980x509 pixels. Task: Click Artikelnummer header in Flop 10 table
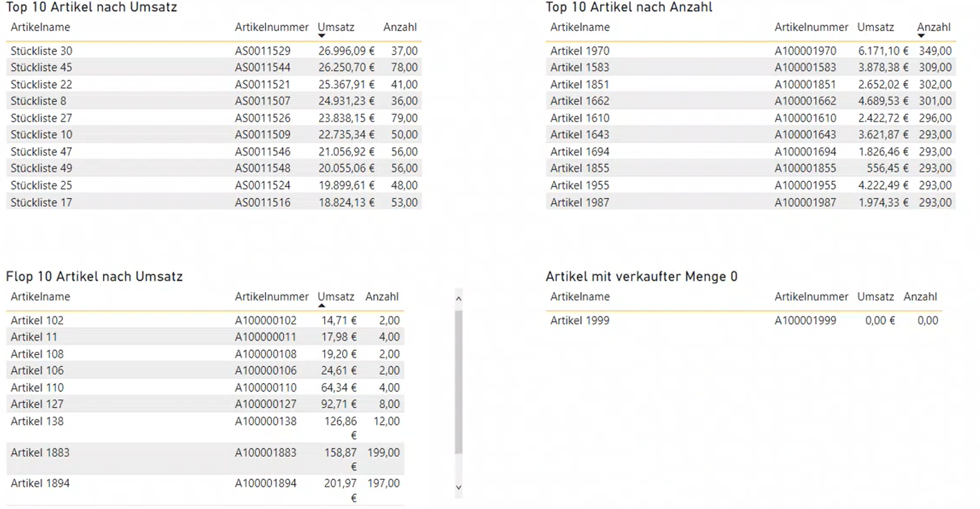click(x=271, y=296)
